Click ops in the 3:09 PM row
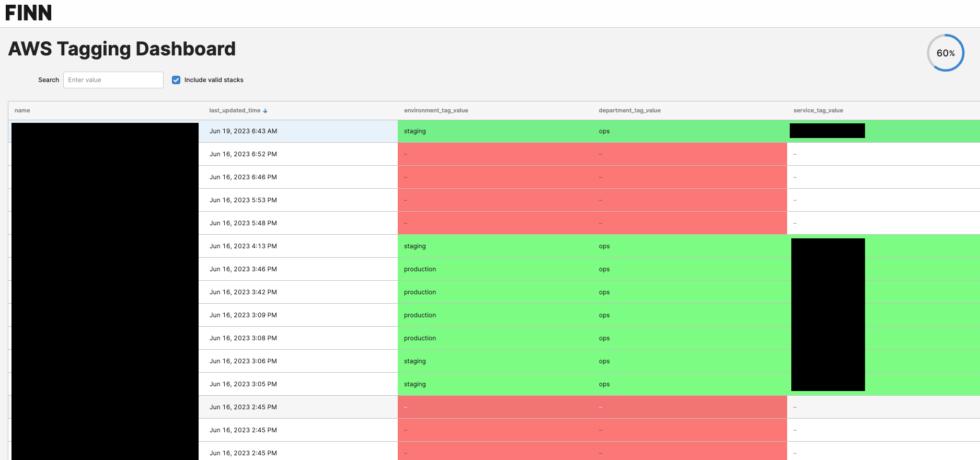Screen dimensions: 980x460 [604, 315]
